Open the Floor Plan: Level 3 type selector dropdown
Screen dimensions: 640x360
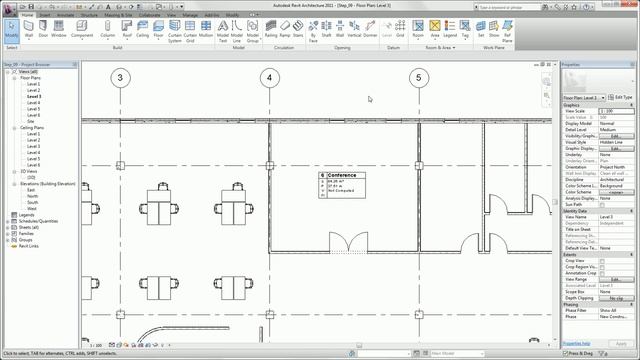[x=584, y=98]
